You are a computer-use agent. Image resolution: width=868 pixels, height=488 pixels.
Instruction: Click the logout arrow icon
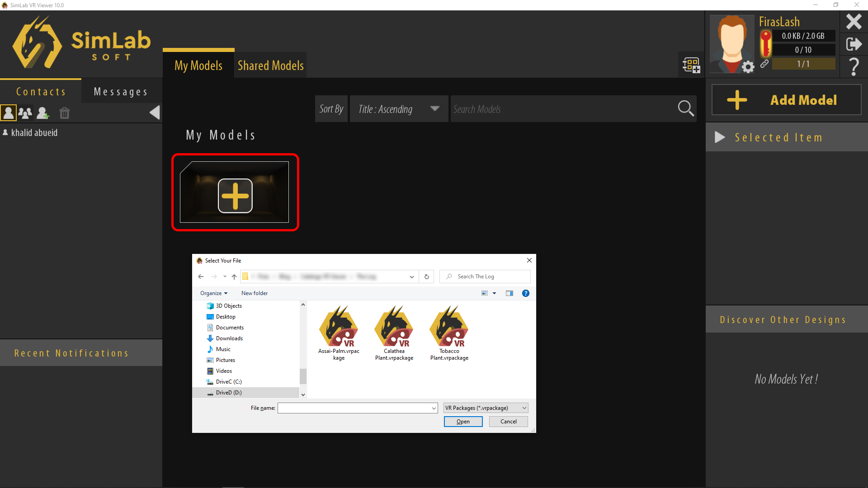[x=854, y=44]
